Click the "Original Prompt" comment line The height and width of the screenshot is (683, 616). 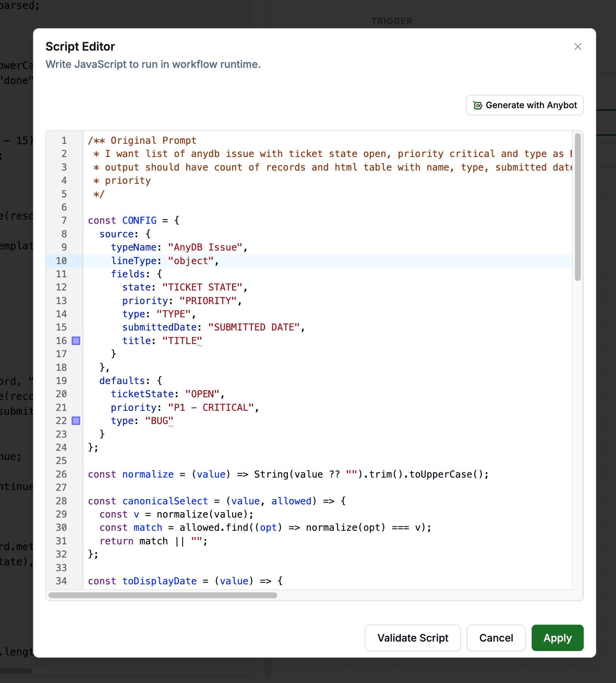(142, 140)
